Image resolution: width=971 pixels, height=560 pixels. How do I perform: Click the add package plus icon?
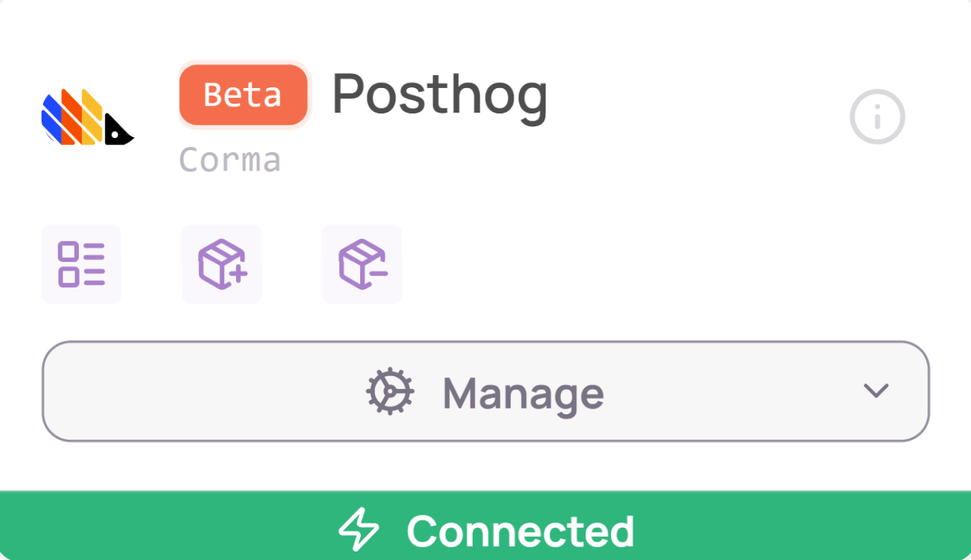pos(222,264)
